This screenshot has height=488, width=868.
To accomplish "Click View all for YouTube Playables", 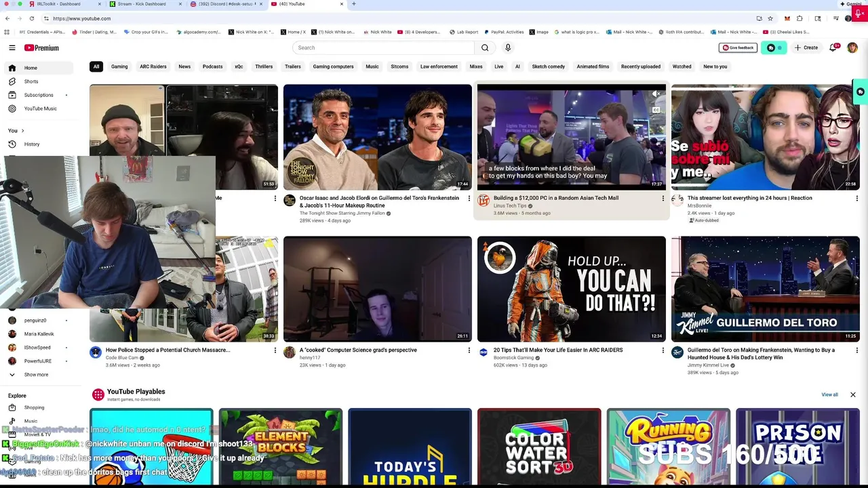I will coord(829,394).
